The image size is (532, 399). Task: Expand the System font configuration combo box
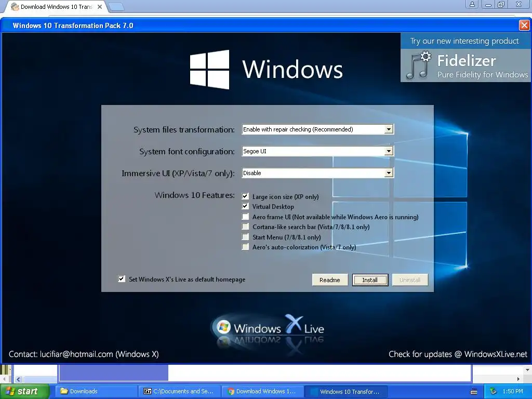point(317,151)
